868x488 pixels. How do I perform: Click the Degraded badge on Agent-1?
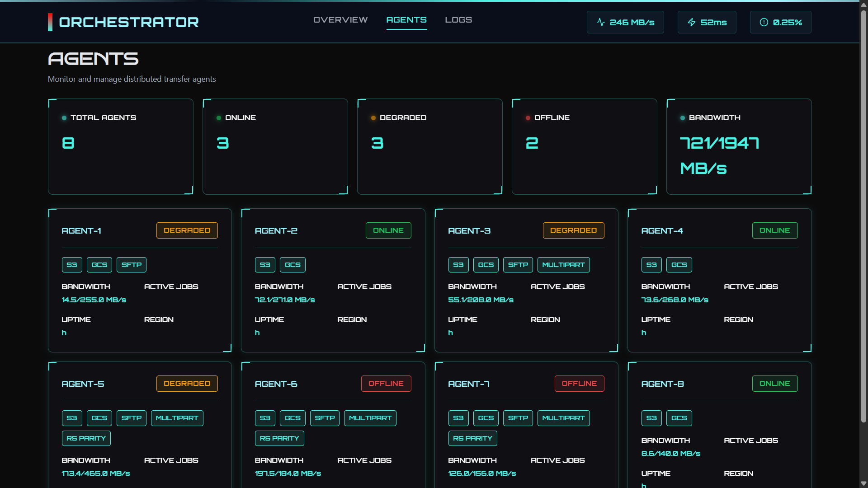click(x=187, y=230)
